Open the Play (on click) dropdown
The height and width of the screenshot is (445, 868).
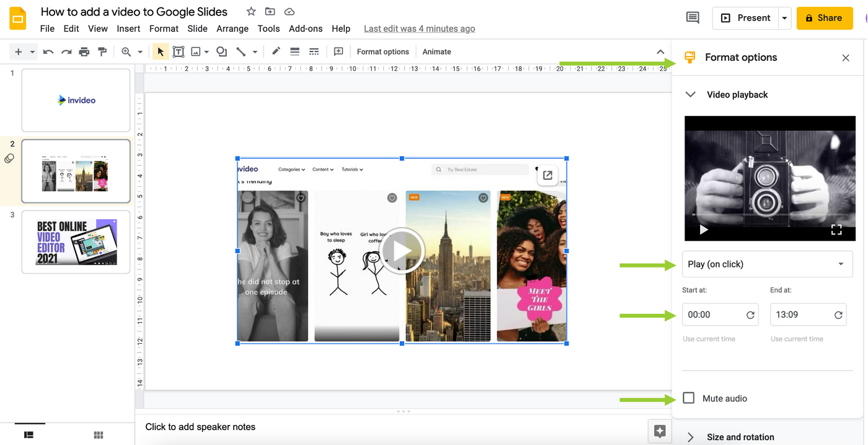click(x=768, y=264)
